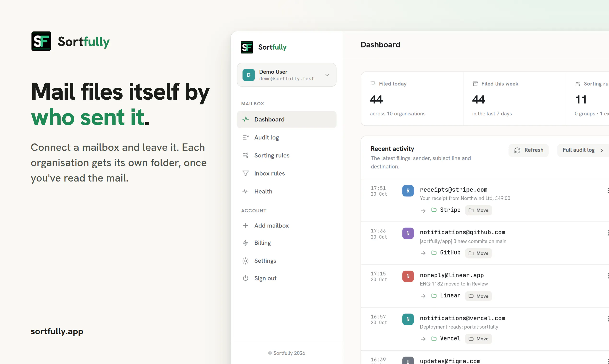Click Move on the notifications@vercel.com row
This screenshot has height=364, width=609.
[x=478, y=339]
